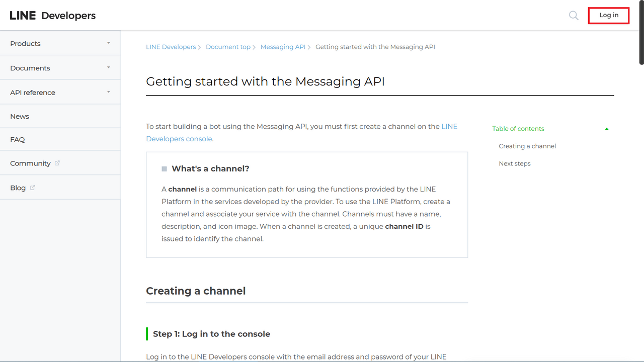
Task: Jump to Creating a channel in contents
Action: click(527, 146)
